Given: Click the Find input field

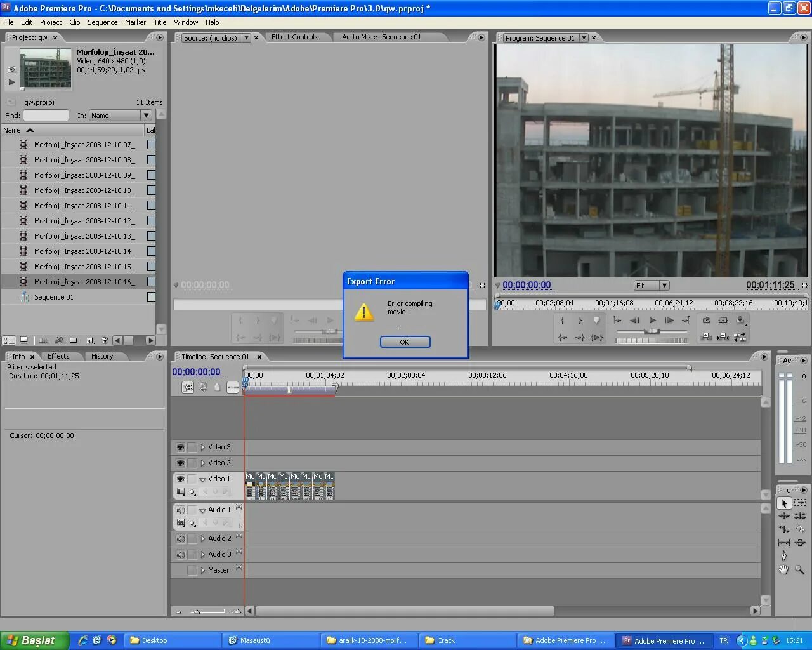Looking at the screenshot, I should 46,116.
